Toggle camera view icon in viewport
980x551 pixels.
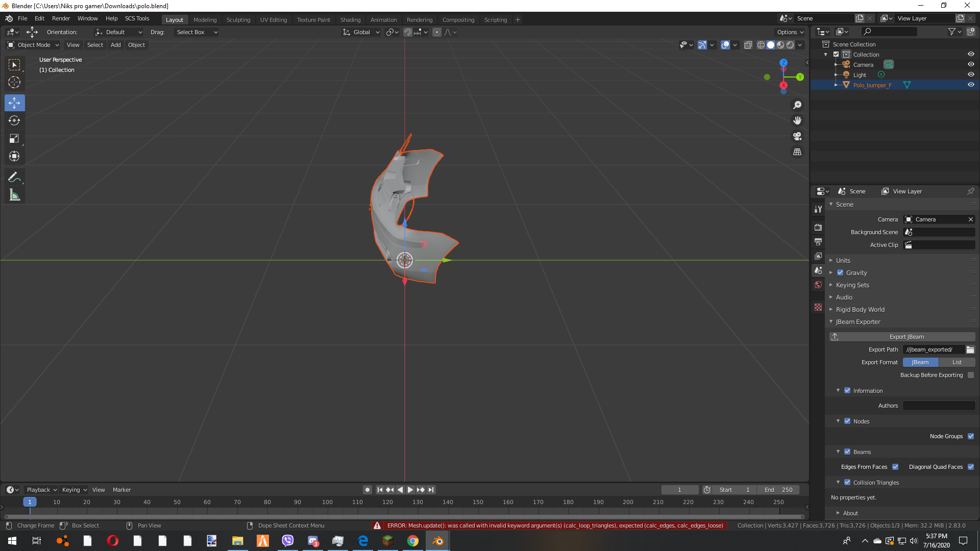point(797,136)
